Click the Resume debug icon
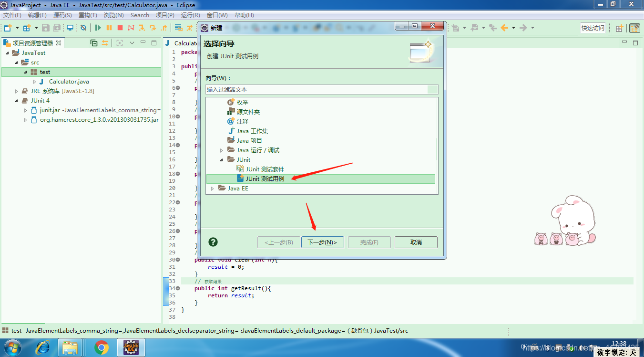 point(98,28)
